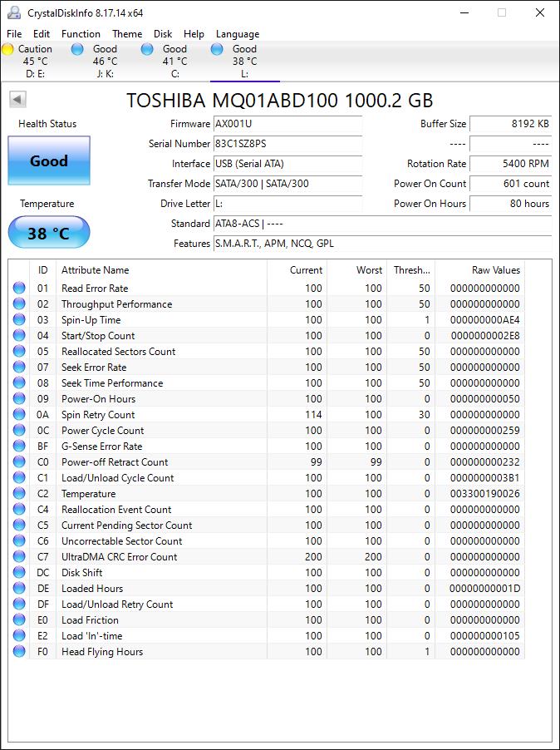Click status orb for Disk Shift row
Viewport: 560px width, 750px height.
click(x=19, y=572)
